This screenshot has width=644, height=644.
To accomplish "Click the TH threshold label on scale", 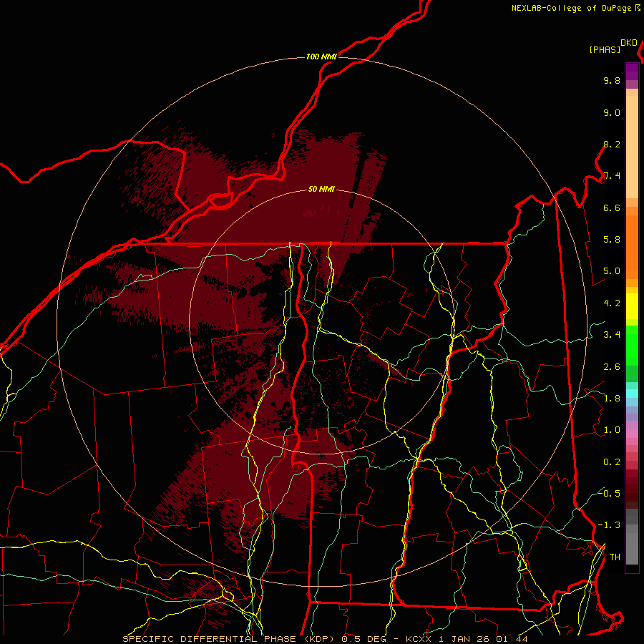I will click(615, 557).
